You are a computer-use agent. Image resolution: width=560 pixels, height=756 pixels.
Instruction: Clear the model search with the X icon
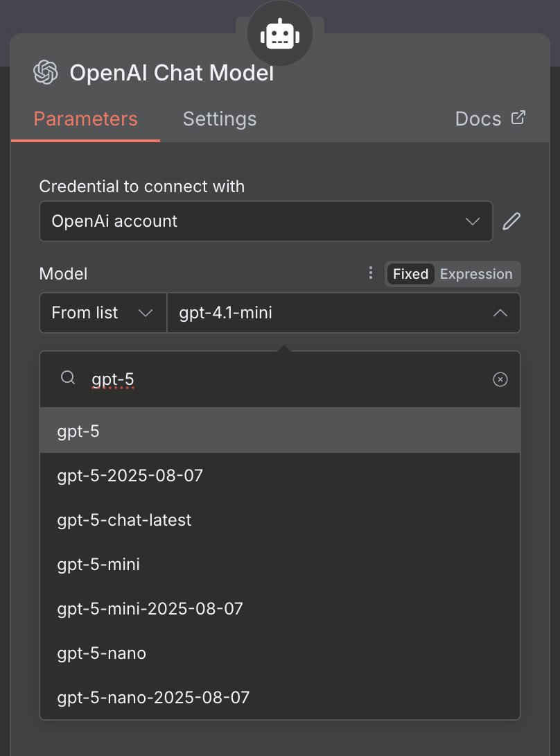(x=500, y=379)
